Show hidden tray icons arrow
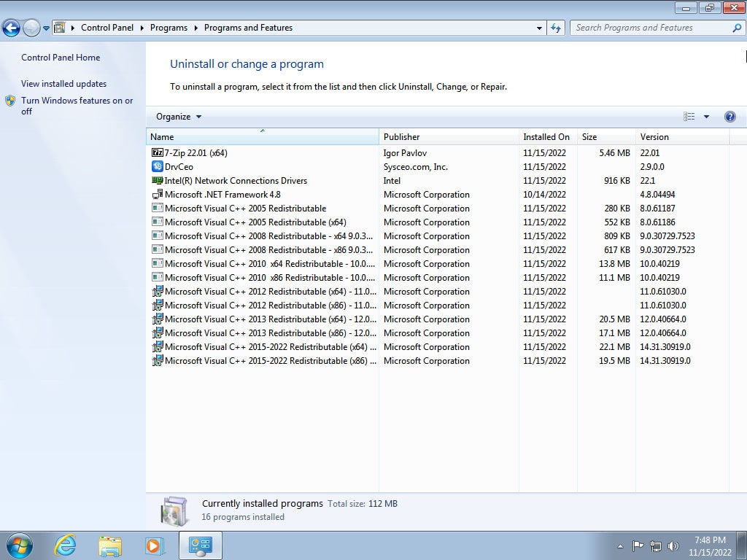This screenshot has width=747, height=560. 620,546
